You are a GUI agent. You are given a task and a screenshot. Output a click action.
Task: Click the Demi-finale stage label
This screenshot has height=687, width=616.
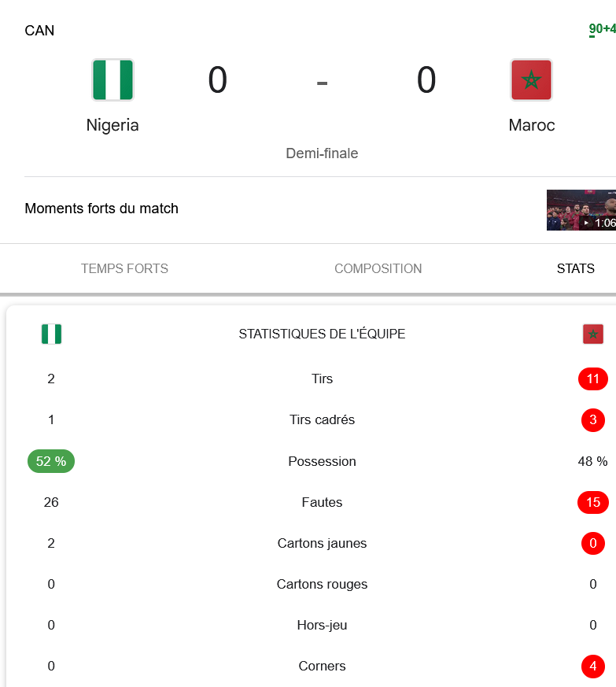(x=322, y=153)
